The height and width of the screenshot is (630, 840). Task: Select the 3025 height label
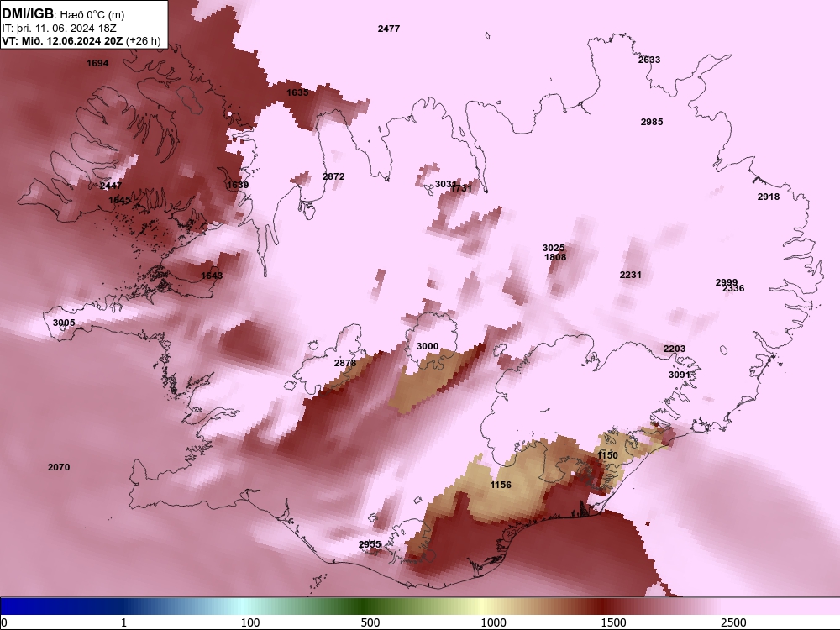[554, 248]
